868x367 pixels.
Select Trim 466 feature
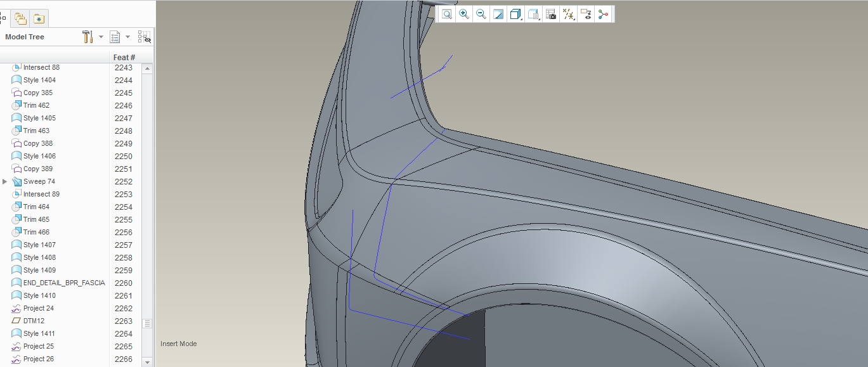pyautogui.click(x=36, y=232)
